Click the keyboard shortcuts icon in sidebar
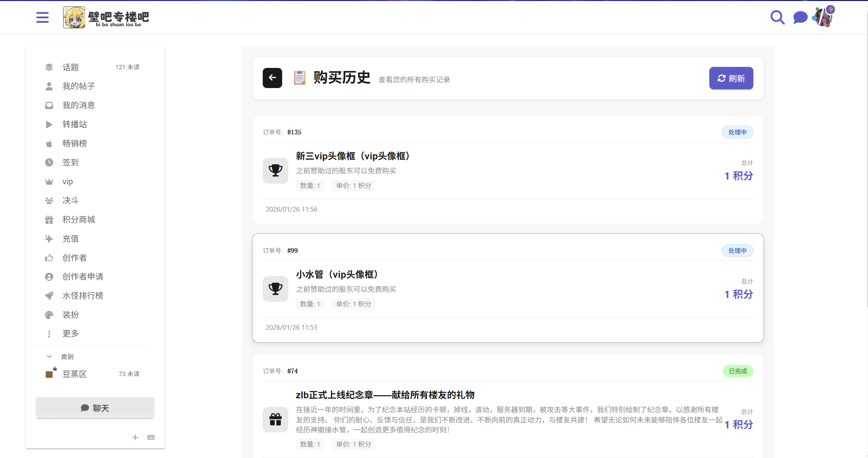868x458 pixels. pos(151,437)
